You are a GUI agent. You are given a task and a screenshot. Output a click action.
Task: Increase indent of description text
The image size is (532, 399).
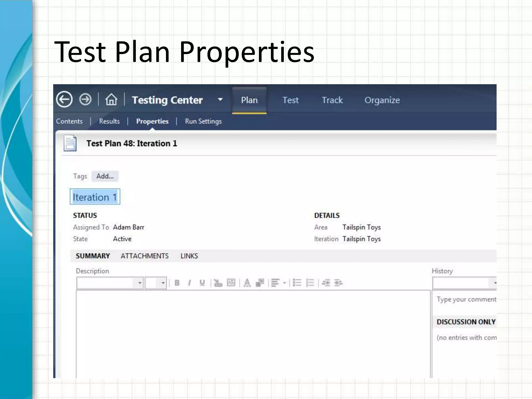[x=338, y=283]
